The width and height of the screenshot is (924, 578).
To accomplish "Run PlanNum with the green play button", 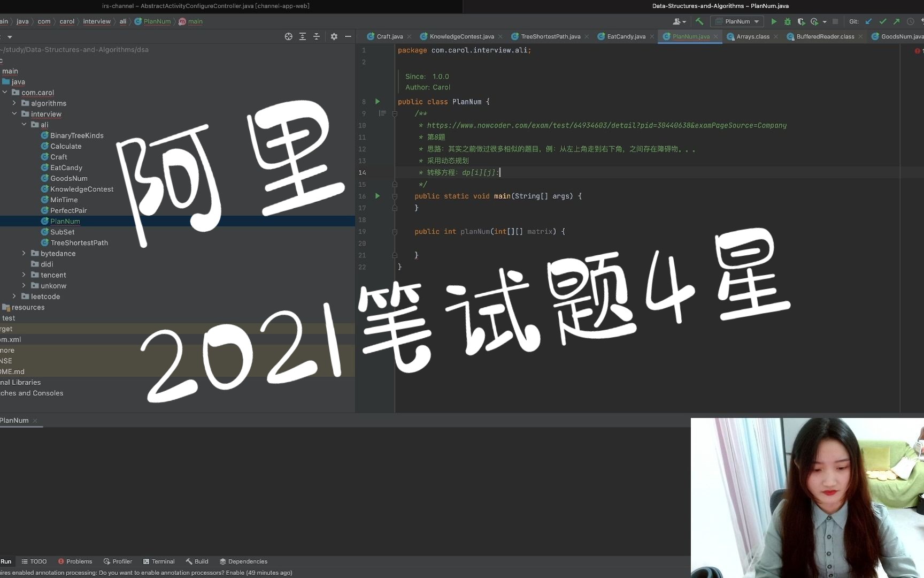I will tap(774, 21).
